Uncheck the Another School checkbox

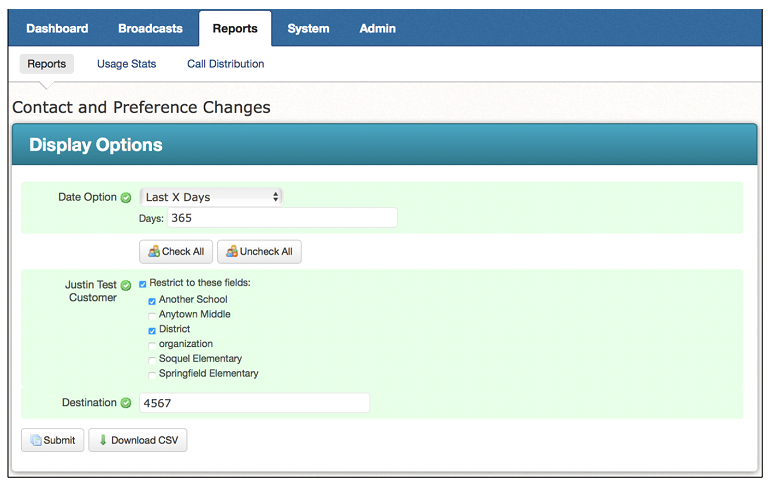(x=152, y=301)
